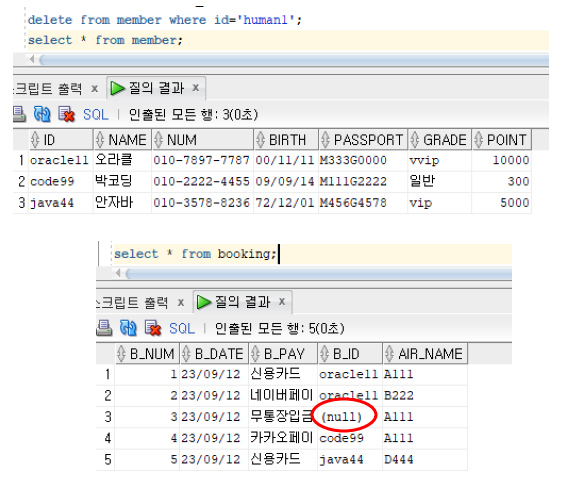Select the java44 cell in member ID column
This screenshot has height=488, width=564.
point(60,202)
